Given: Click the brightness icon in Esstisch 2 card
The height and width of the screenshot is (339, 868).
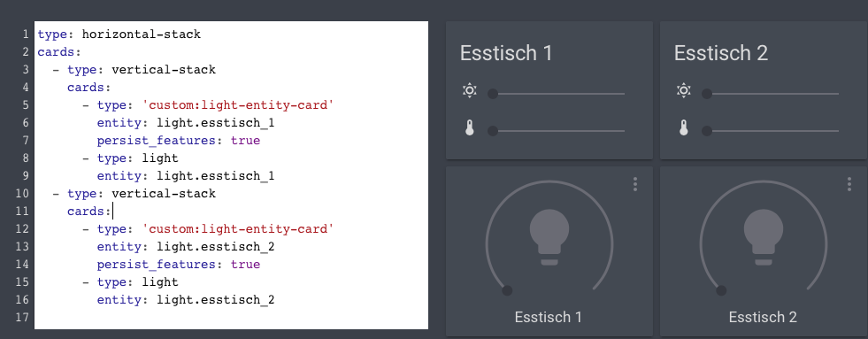Looking at the screenshot, I should [684, 91].
